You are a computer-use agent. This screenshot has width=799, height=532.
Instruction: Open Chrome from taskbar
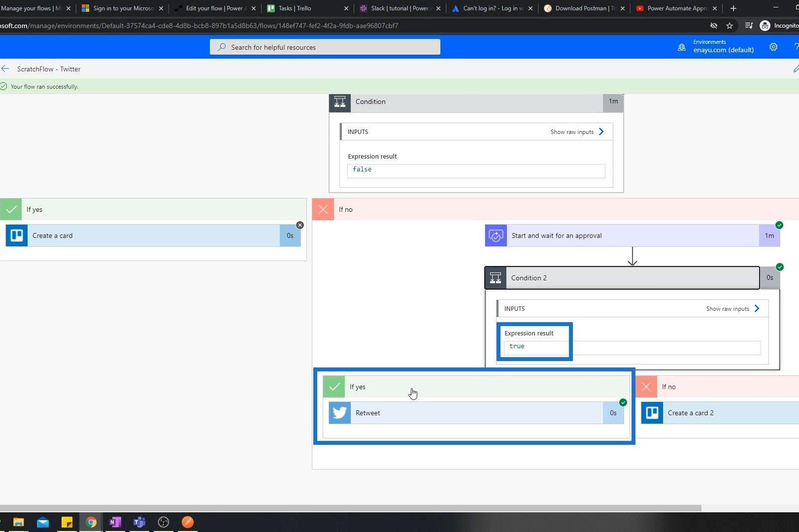click(91, 522)
